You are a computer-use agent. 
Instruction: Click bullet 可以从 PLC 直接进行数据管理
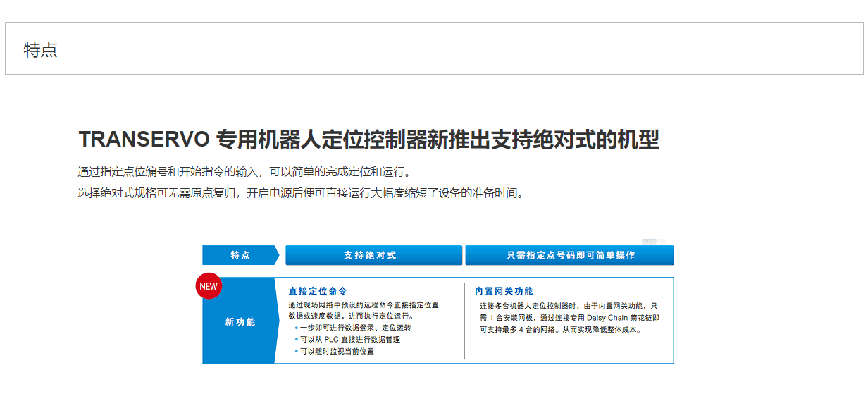click(x=349, y=339)
